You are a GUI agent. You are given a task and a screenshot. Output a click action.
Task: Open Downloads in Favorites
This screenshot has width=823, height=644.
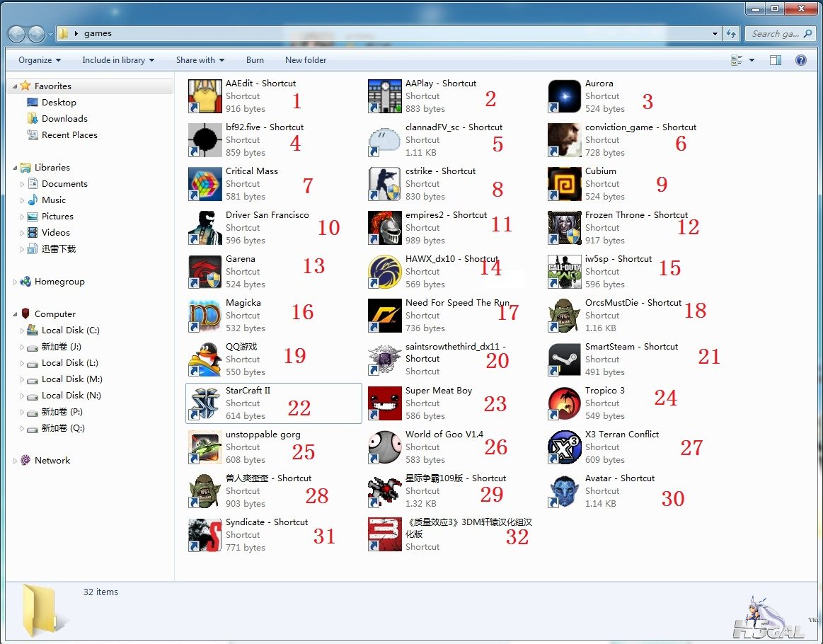[64, 119]
